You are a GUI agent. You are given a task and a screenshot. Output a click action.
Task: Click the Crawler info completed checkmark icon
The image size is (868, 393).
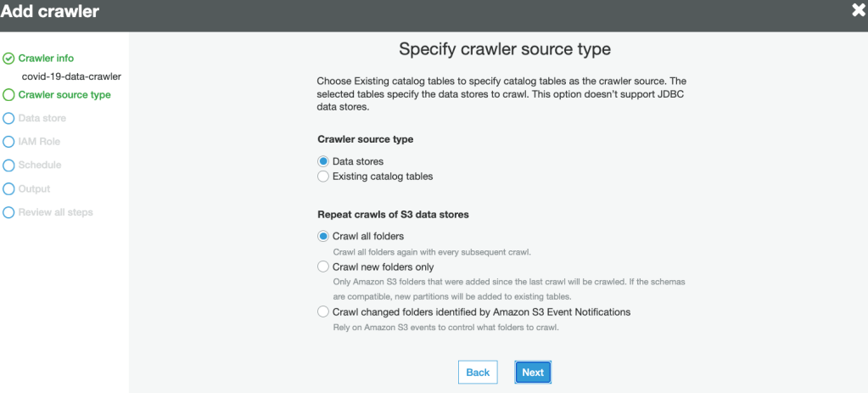coord(8,59)
